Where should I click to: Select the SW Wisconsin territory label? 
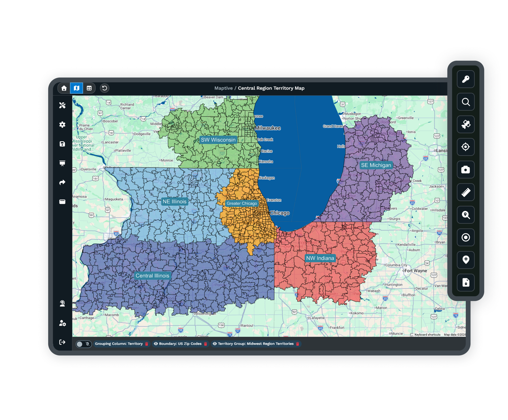coord(218,140)
